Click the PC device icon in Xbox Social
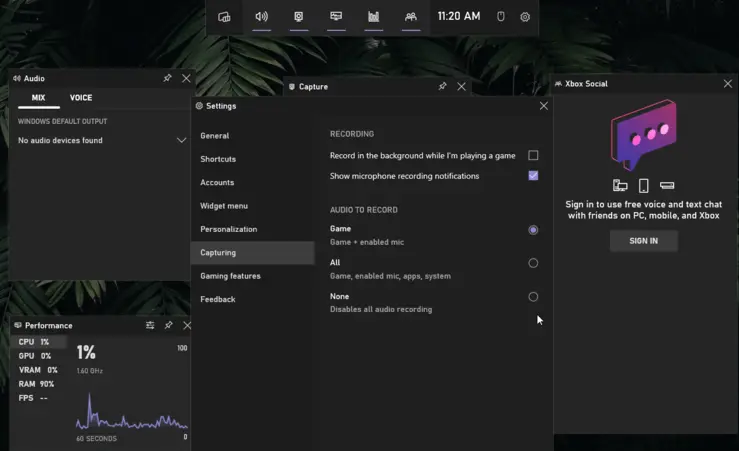 click(x=620, y=186)
